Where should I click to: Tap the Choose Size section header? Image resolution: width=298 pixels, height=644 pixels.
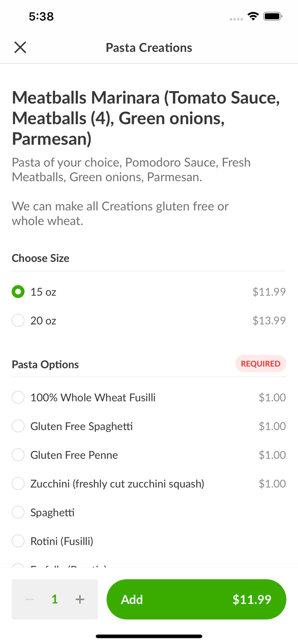point(40,258)
